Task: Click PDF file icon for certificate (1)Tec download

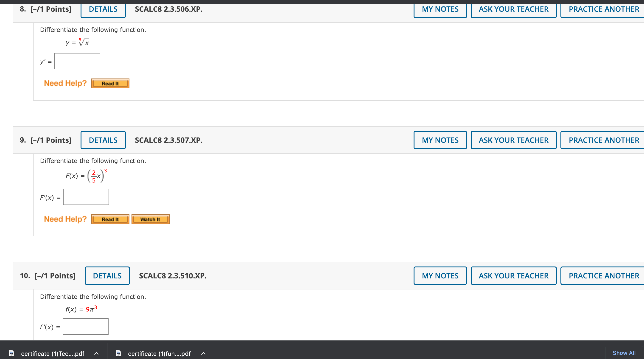Action: 11,353
